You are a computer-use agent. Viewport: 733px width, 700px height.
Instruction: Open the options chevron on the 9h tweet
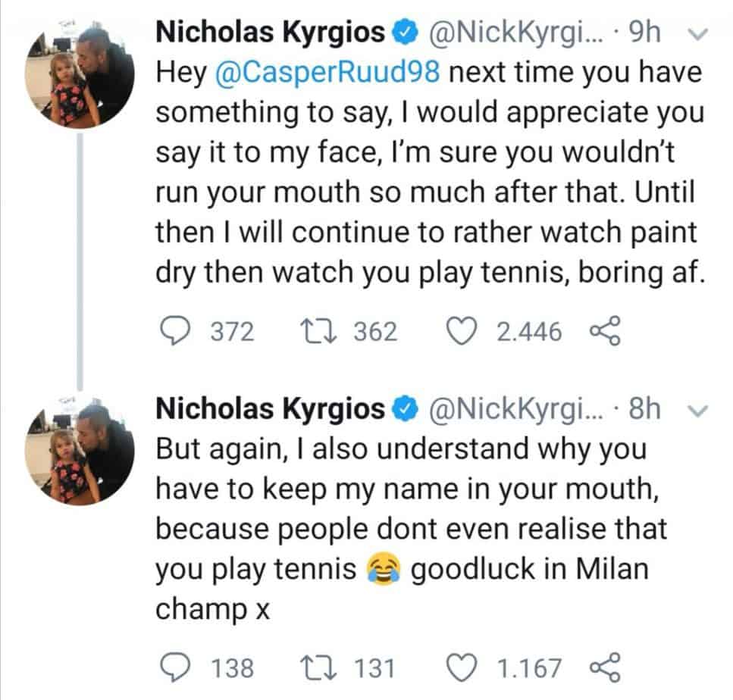pyautogui.click(x=698, y=34)
